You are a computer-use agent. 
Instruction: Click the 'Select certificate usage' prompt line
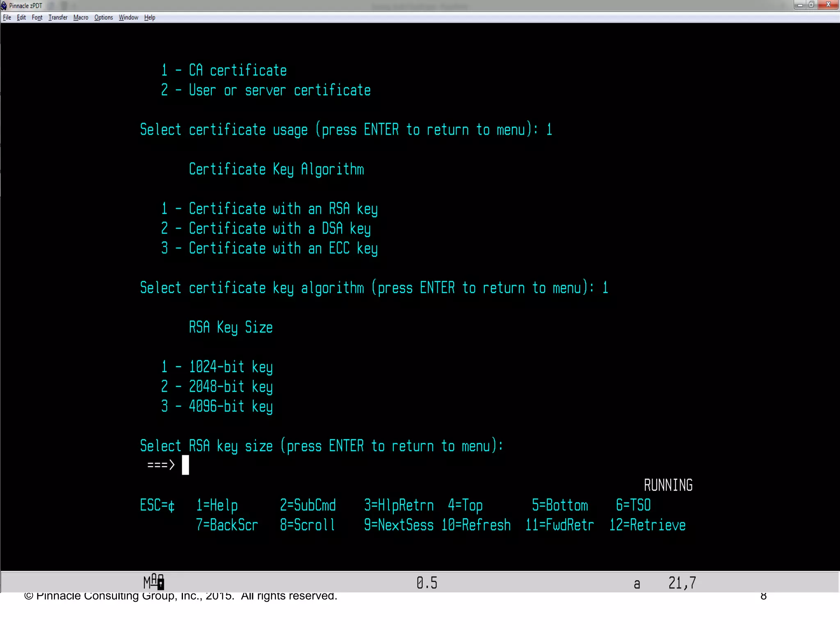click(x=346, y=130)
